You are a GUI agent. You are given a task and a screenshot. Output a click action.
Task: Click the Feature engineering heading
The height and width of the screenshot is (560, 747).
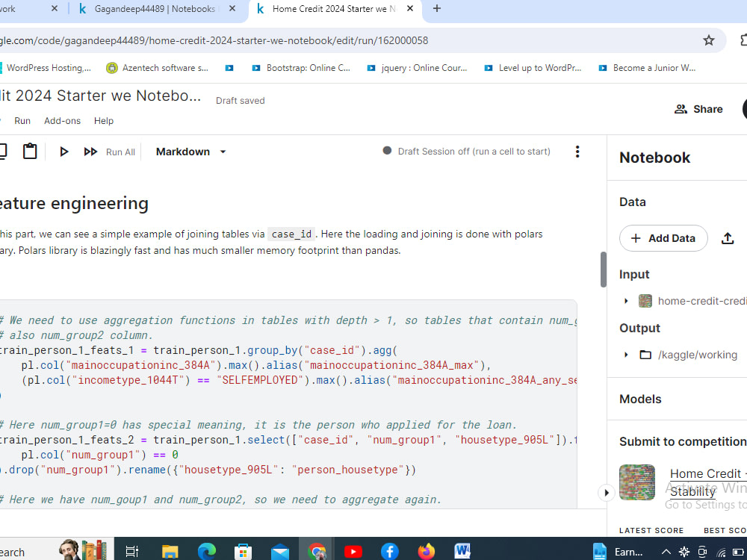(x=74, y=203)
